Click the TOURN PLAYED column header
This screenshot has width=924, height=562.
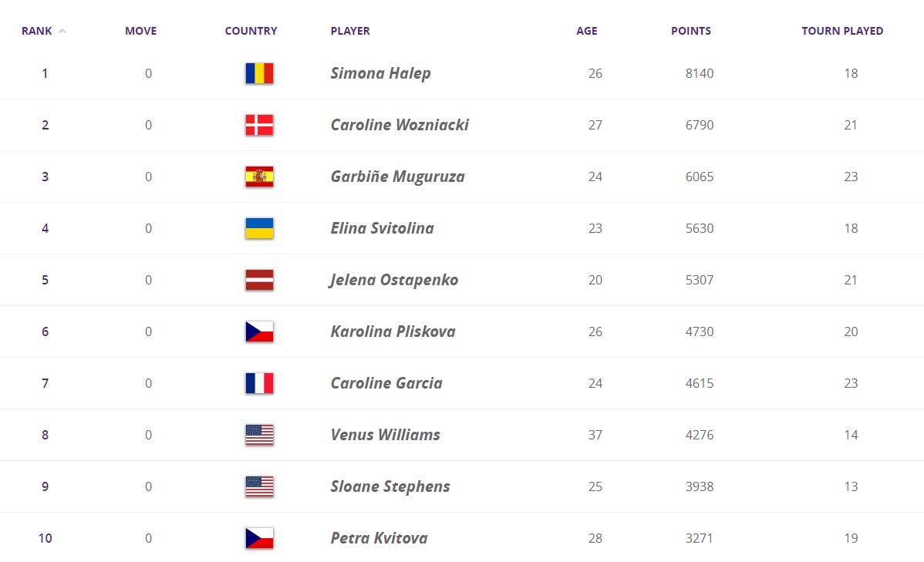pyautogui.click(x=842, y=32)
